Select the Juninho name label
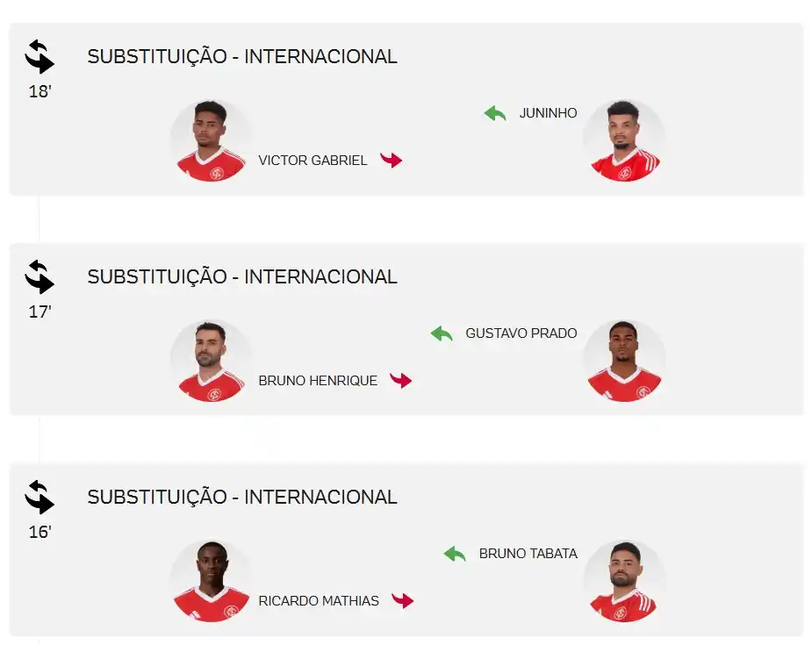The image size is (812, 645). click(548, 113)
